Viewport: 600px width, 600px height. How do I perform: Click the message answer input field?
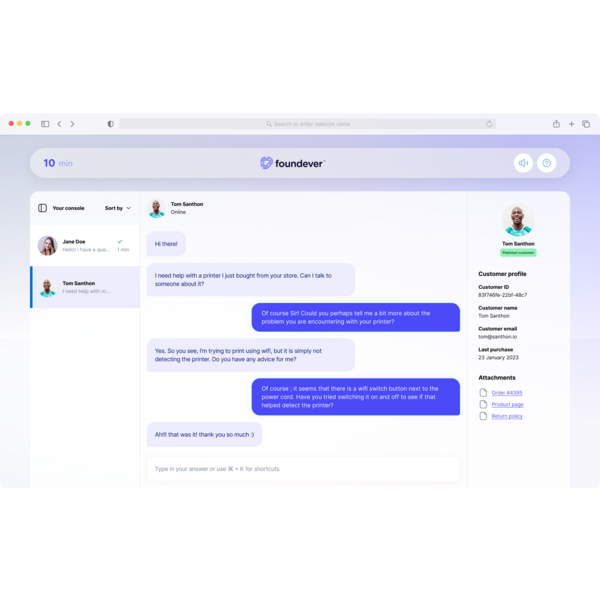tap(303, 469)
